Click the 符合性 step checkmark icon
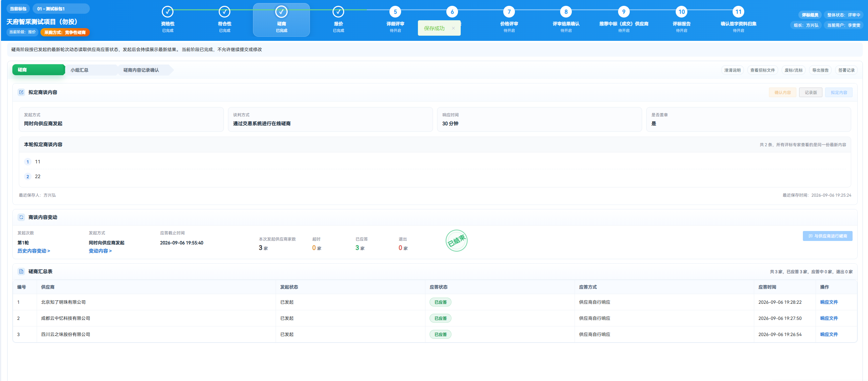The width and height of the screenshot is (868, 381). (x=225, y=12)
